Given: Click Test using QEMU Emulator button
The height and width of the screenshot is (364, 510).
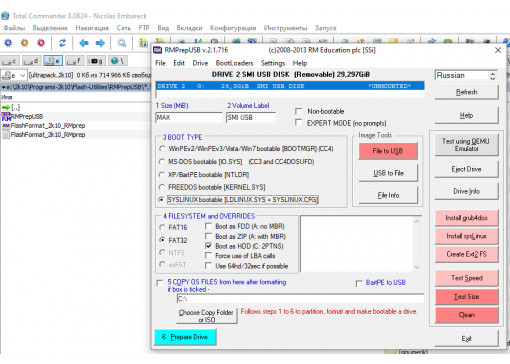Looking at the screenshot, I should click(466, 145).
